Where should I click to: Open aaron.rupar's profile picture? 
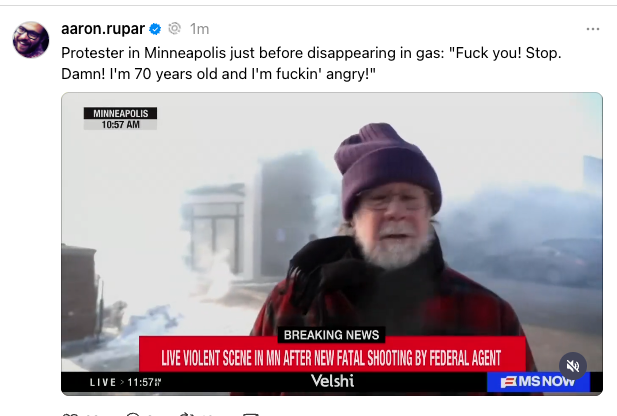31,40
